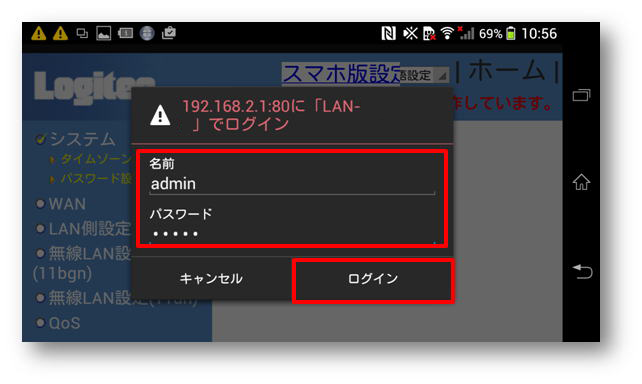This screenshot has height=384, width=642.
Task: Select 無線LAN設定 (11bgn) in sidebar
Action: pos(82,263)
